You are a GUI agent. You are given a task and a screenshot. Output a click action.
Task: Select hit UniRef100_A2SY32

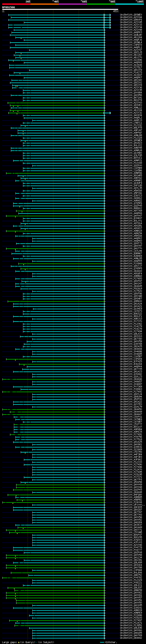131,113
